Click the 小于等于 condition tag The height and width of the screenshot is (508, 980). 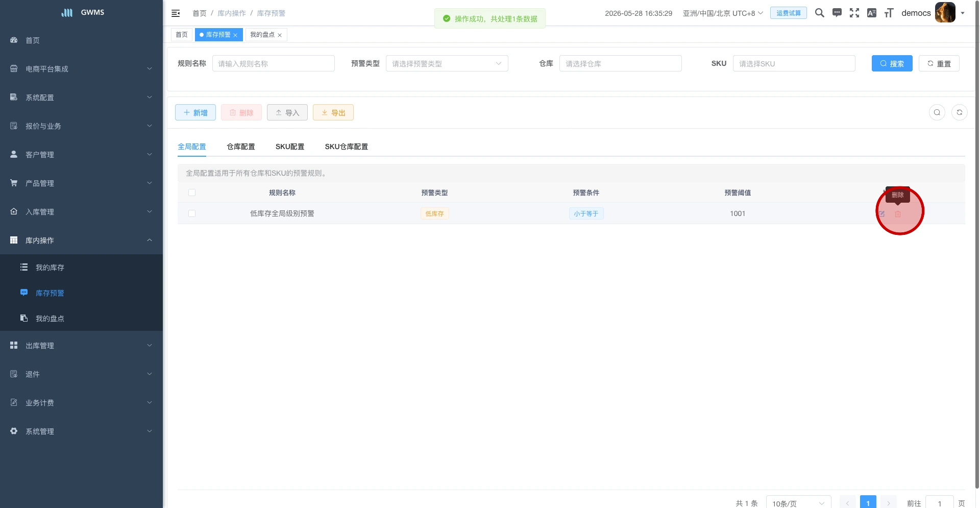pos(586,213)
